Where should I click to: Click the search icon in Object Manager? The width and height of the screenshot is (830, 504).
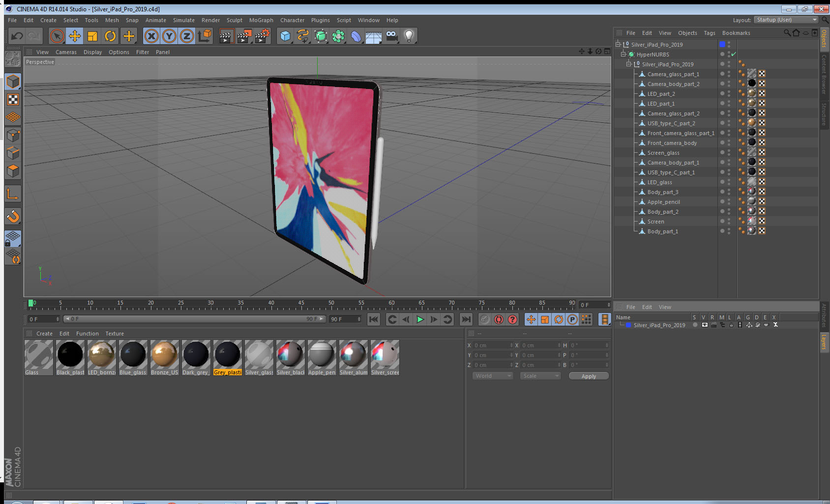[787, 33]
